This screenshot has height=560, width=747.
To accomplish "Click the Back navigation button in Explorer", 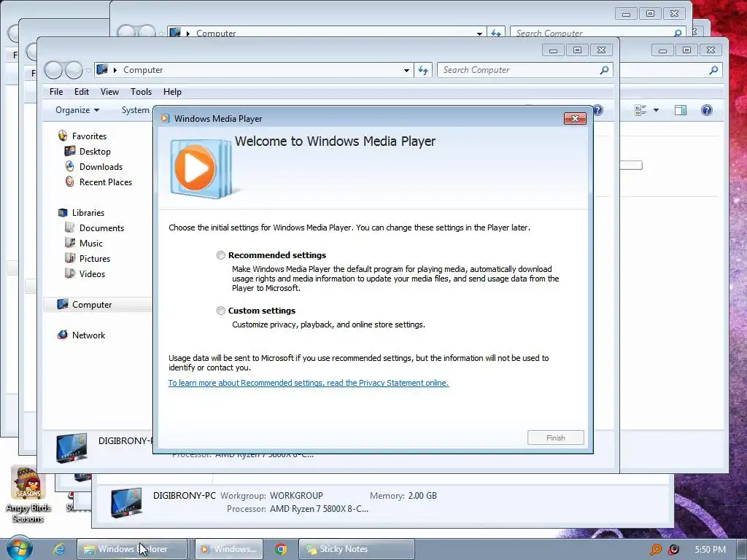I will pos(53,71).
